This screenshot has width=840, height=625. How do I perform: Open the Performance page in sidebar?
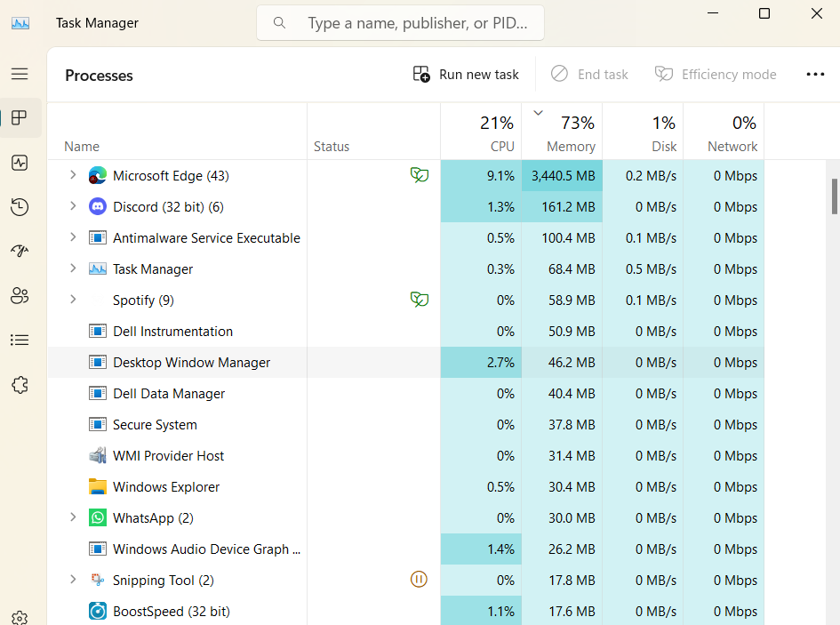(x=20, y=163)
